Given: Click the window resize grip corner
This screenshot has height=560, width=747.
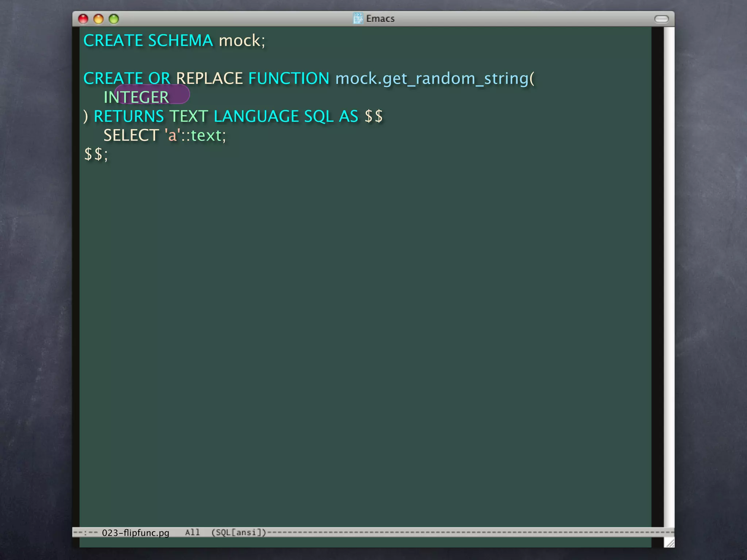Looking at the screenshot, I should (x=669, y=542).
